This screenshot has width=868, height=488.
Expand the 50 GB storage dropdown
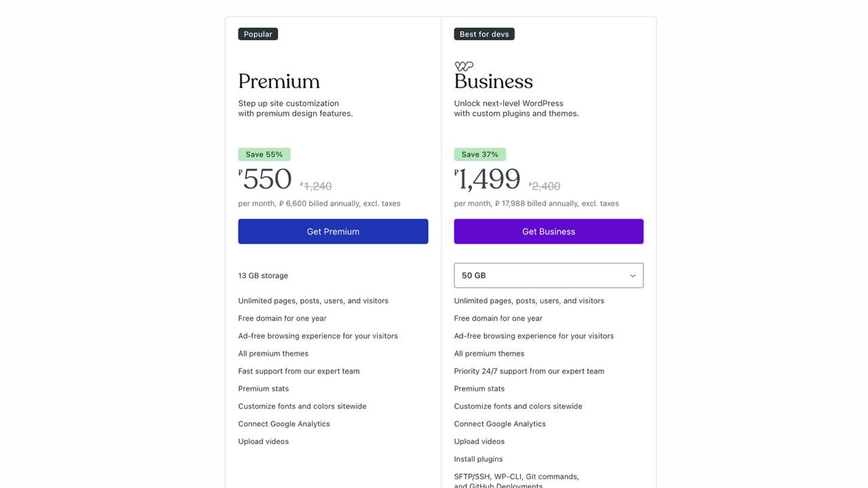(549, 276)
